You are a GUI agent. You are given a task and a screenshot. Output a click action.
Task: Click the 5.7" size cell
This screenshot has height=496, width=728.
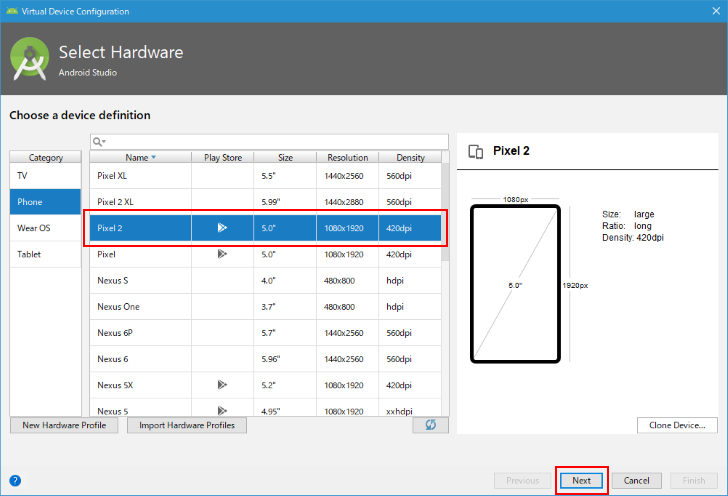pos(285,333)
